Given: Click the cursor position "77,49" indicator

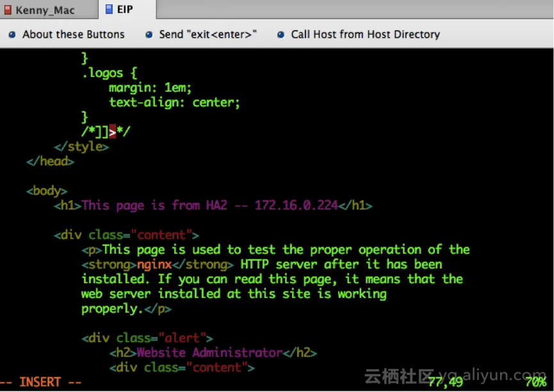Looking at the screenshot, I should tap(446, 382).
